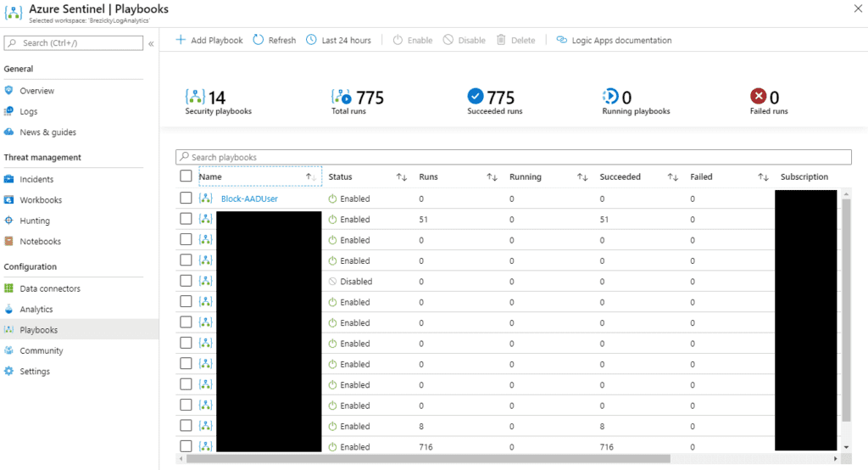Check the checkbox for the row with 8 runs

coord(186,426)
